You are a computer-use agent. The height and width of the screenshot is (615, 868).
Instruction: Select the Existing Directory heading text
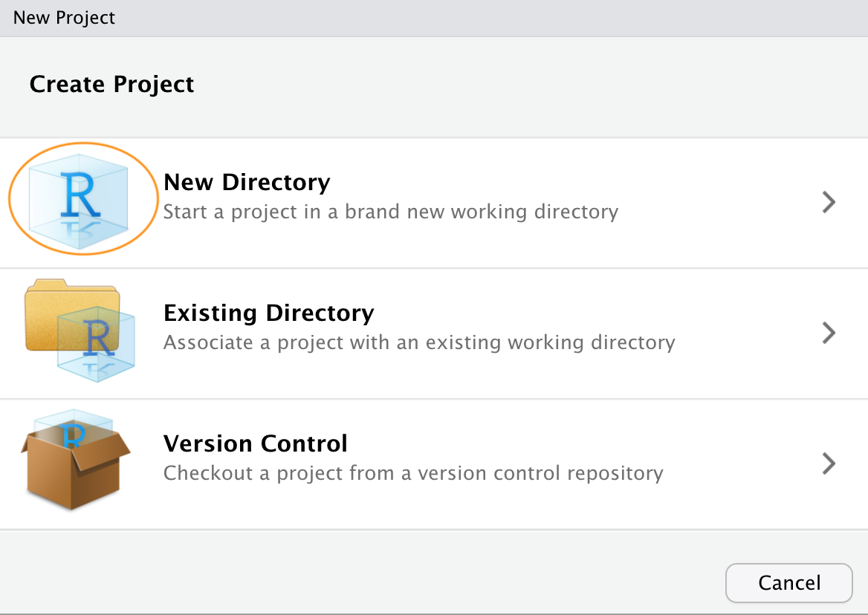(268, 313)
